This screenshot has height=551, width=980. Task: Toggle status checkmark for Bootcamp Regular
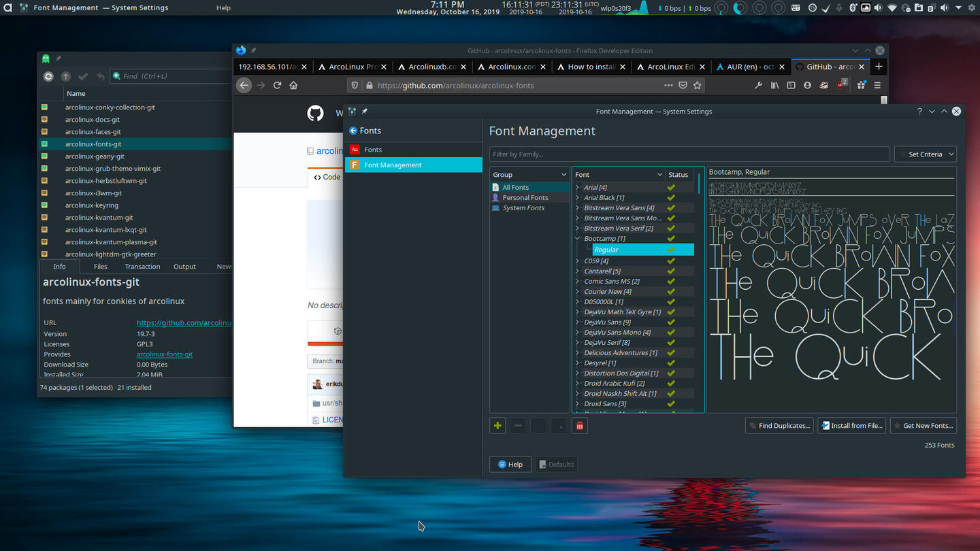671,250
